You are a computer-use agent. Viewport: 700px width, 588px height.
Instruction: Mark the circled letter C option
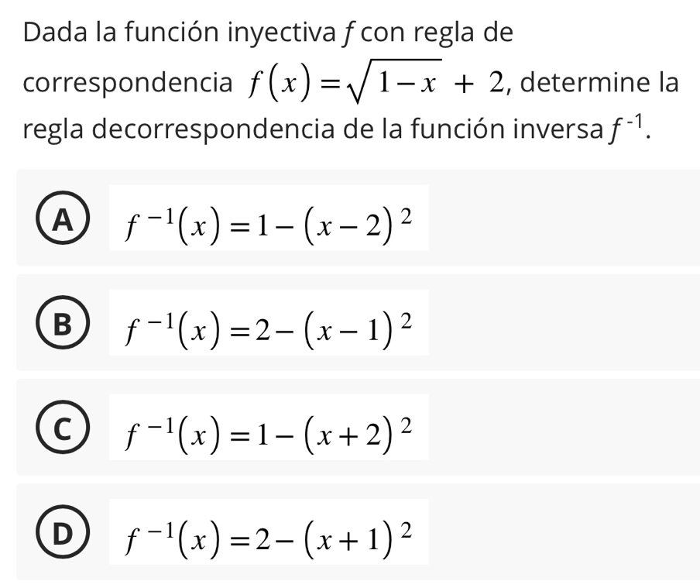63,427
